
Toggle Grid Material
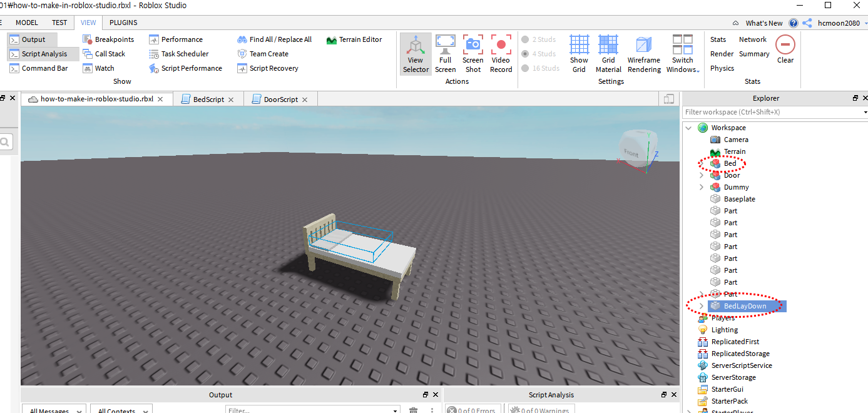click(x=608, y=54)
